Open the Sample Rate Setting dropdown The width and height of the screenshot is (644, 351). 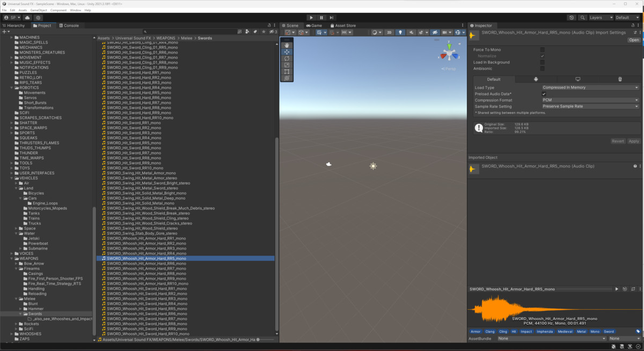(590, 106)
